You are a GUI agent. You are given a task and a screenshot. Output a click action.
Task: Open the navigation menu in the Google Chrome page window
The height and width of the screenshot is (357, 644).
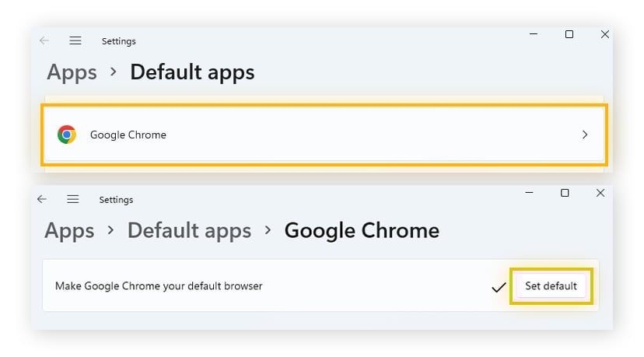[73, 199]
